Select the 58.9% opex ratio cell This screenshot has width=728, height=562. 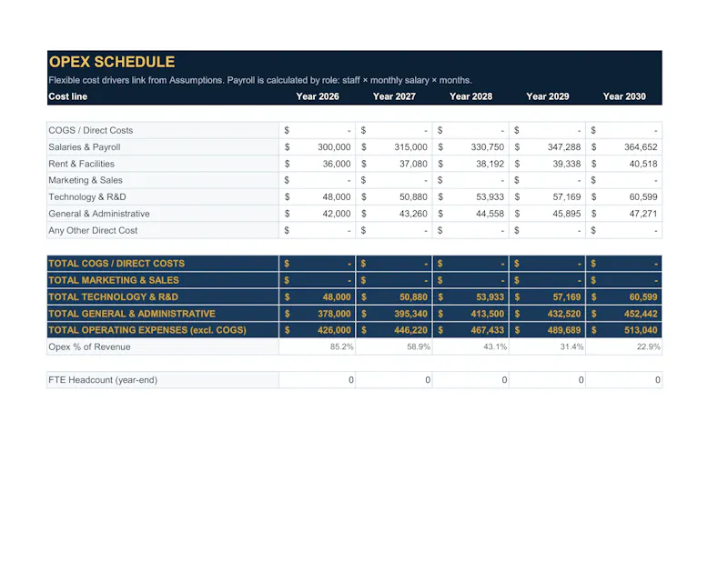[x=394, y=346]
